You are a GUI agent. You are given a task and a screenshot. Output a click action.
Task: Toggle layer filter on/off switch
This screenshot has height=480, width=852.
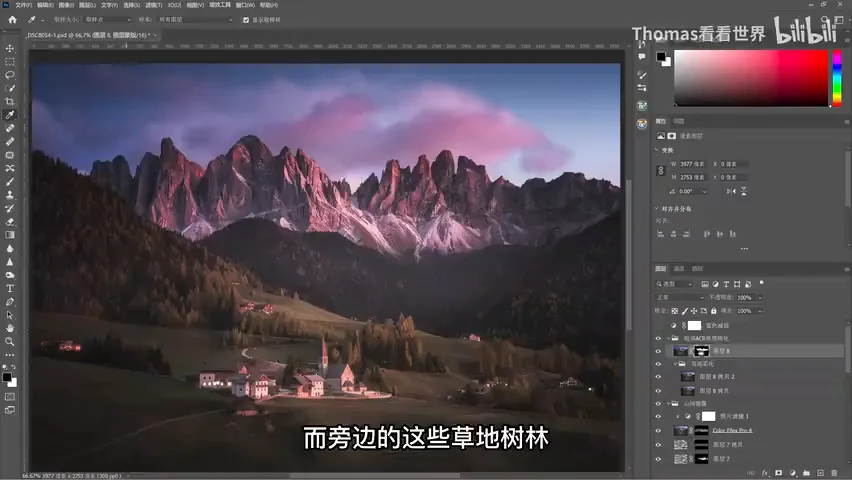tap(761, 283)
